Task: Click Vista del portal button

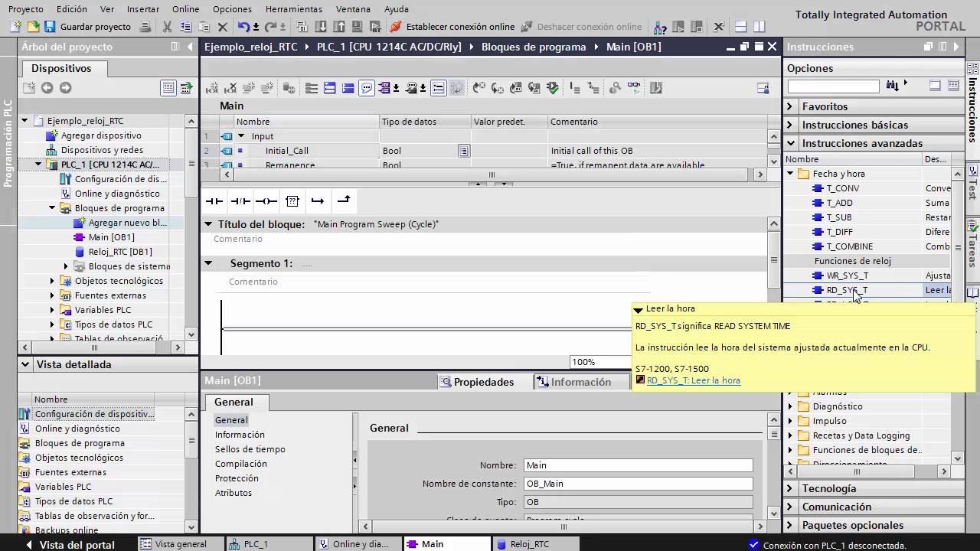Action: 70,545
